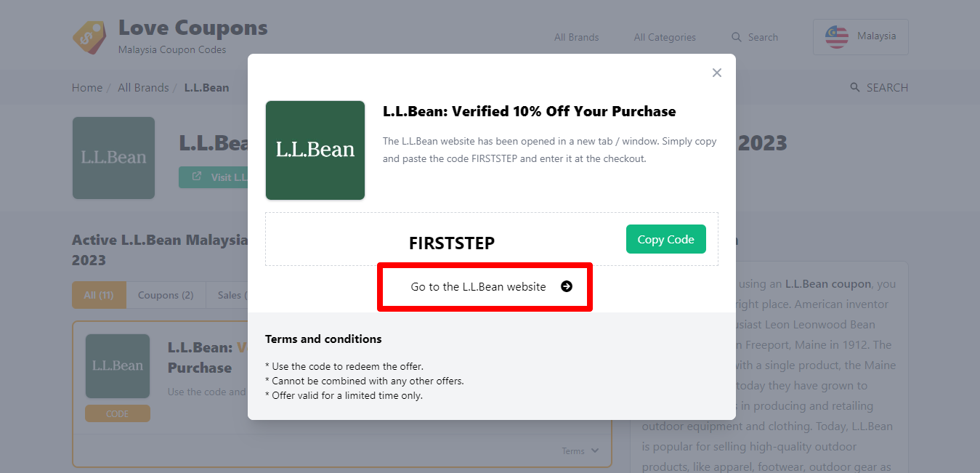Open the Search magnifier in the navbar

737,37
